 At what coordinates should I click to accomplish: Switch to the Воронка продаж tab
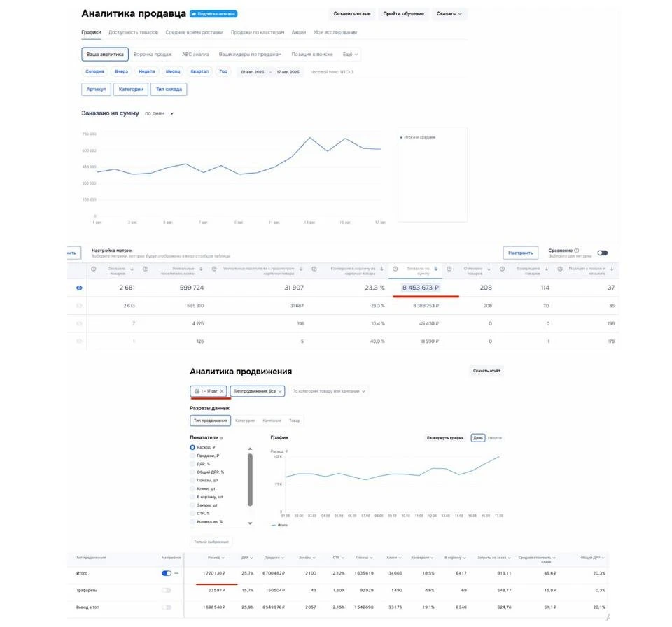[x=153, y=54]
